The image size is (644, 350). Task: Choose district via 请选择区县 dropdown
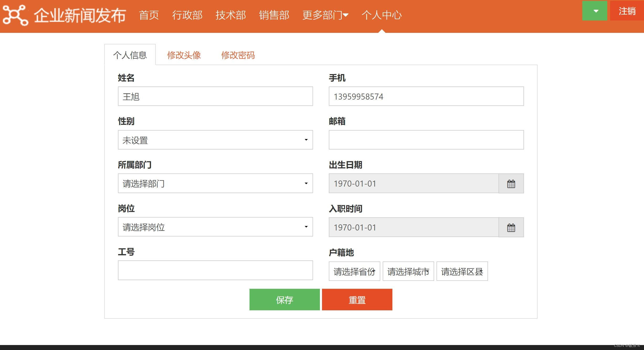[x=462, y=271]
